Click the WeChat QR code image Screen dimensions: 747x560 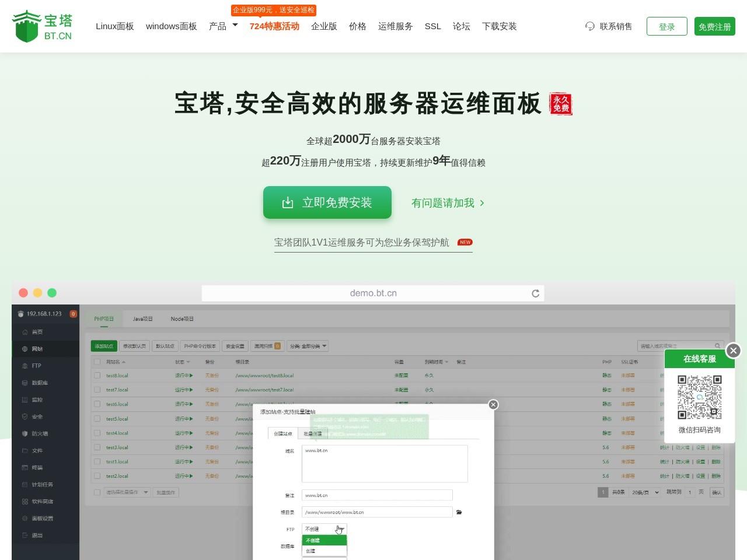tap(699, 397)
